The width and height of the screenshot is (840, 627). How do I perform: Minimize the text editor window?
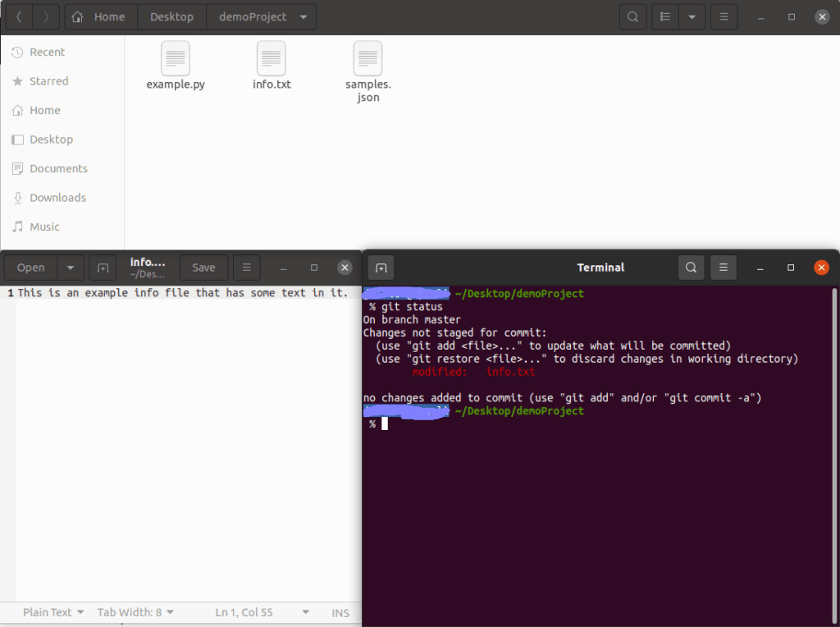click(283, 268)
